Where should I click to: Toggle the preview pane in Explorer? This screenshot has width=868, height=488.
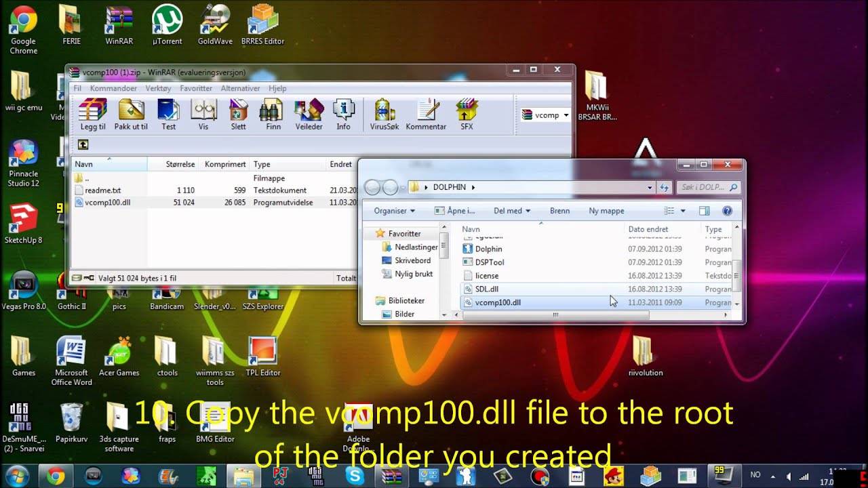[704, 211]
